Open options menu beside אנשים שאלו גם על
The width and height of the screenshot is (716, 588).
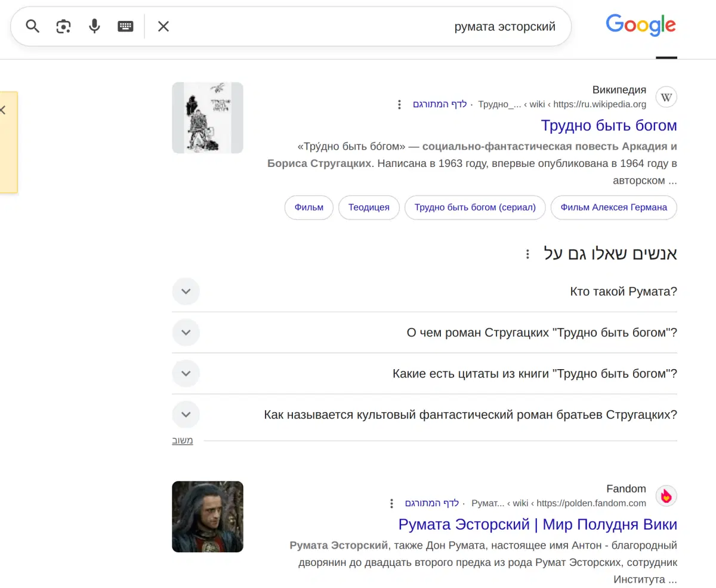(527, 255)
